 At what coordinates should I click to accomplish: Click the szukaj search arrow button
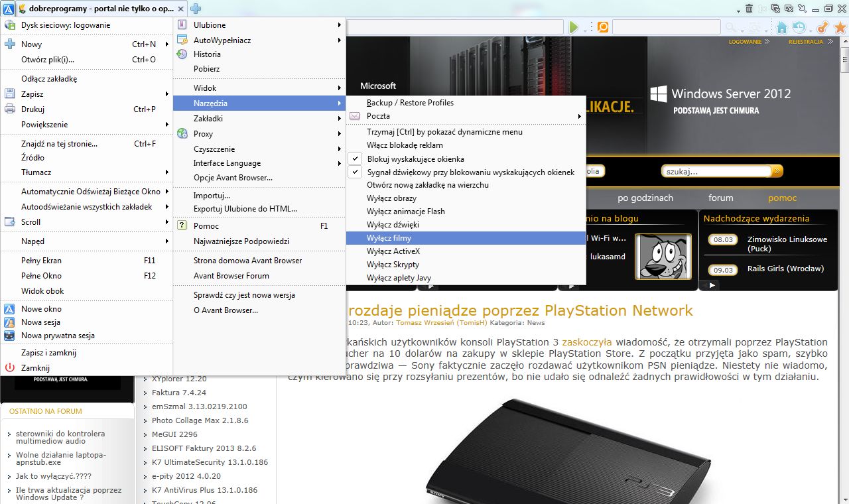pyautogui.click(x=777, y=171)
